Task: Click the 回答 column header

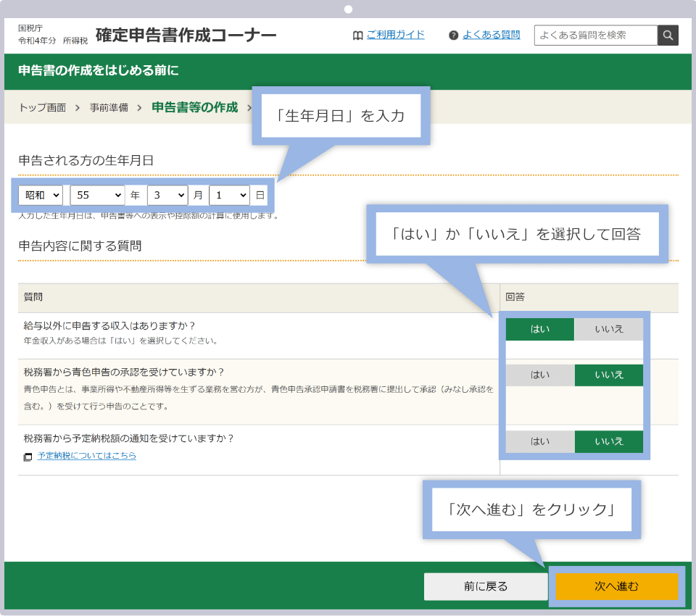Action: 515,297
